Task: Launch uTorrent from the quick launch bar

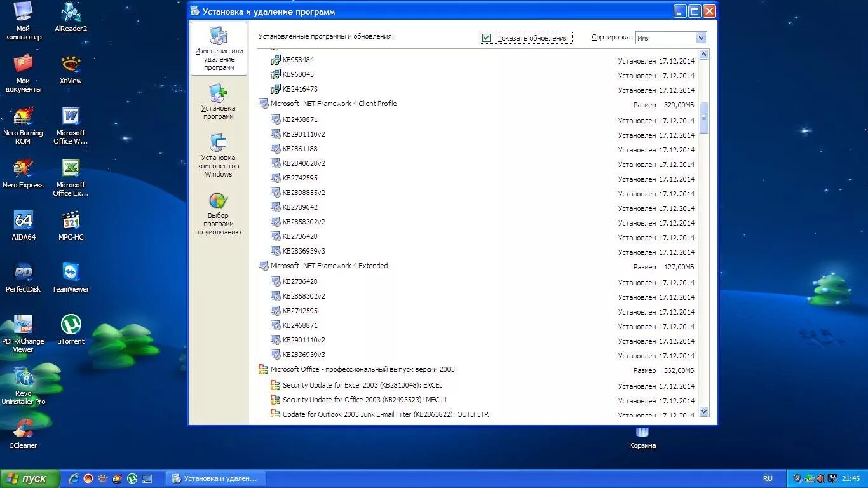Action: coord(132,478)
